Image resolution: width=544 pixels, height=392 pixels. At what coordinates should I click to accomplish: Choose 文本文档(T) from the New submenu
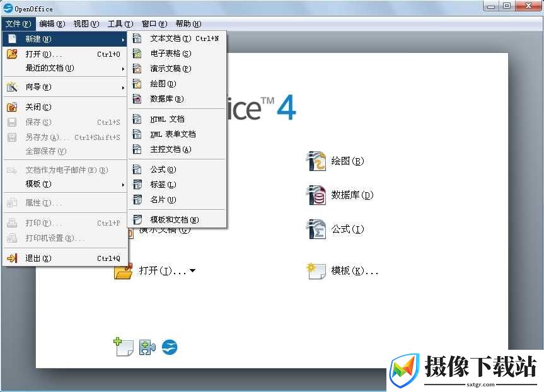tap(177, 38)
